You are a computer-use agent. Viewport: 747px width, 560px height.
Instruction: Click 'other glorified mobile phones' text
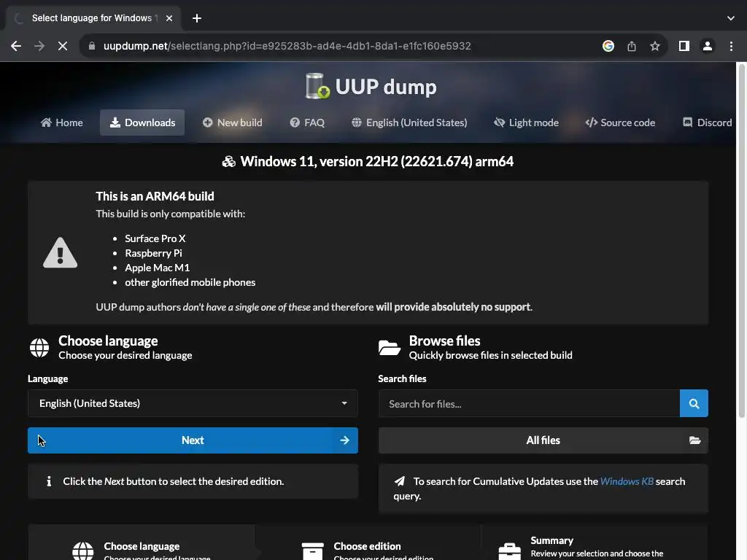pos(190,282)
